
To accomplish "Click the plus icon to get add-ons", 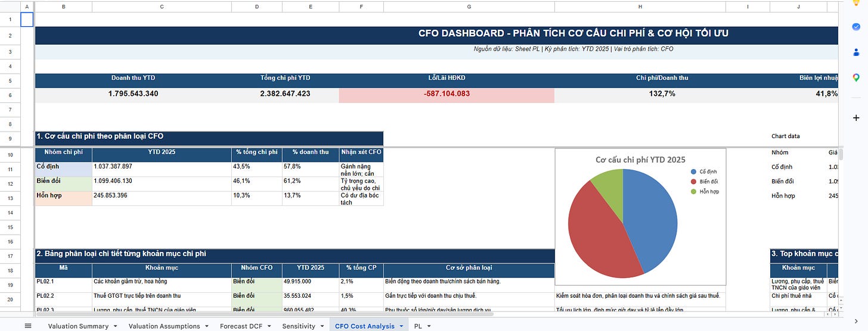I will click(x=856, y=118).
